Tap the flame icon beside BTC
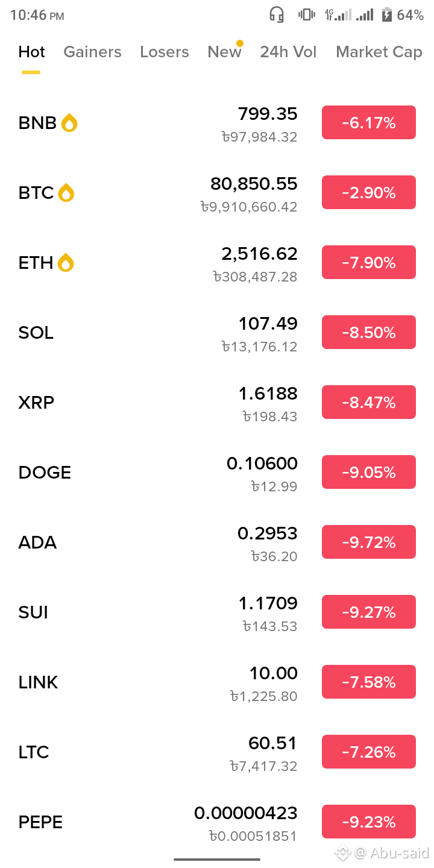 coord(66,193)
